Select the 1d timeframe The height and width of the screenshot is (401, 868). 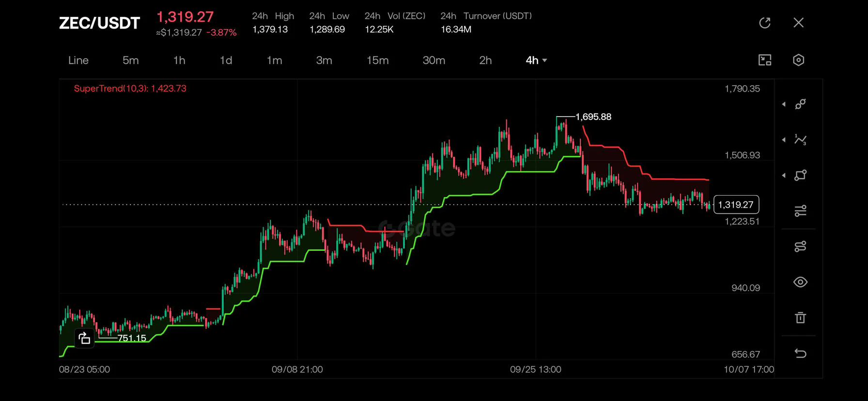point(226,60)
